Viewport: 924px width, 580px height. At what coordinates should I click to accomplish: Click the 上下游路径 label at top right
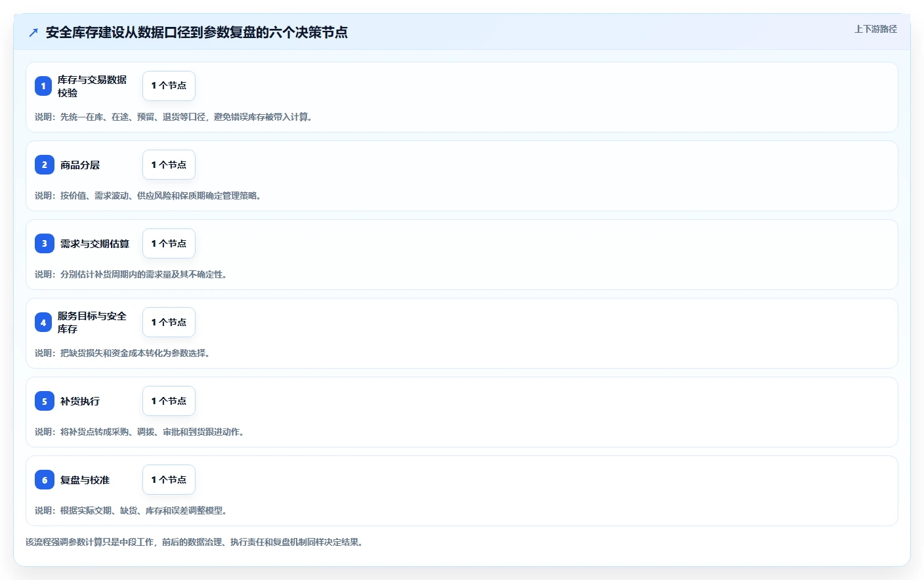point(875,29)
